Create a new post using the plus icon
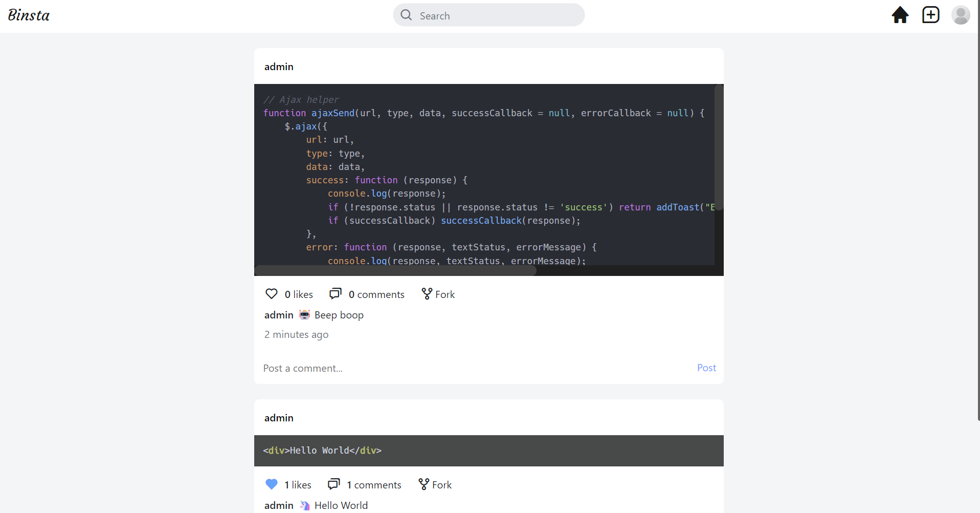The image size is (980, 513). pos(930,15)
